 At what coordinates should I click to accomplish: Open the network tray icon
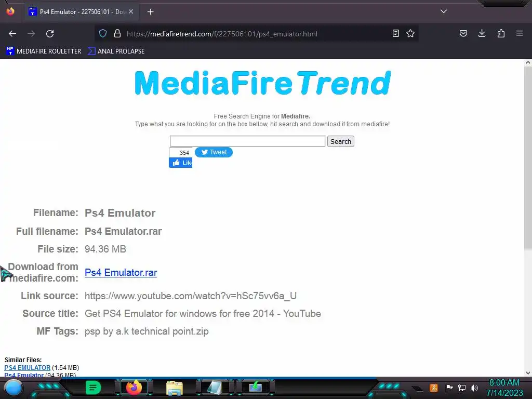tap(462, 388)
